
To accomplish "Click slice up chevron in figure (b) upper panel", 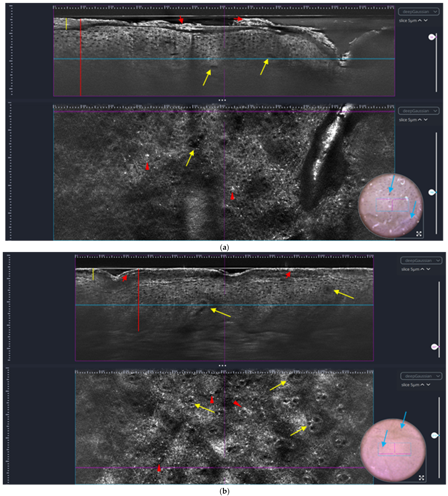I will (422, 269).
